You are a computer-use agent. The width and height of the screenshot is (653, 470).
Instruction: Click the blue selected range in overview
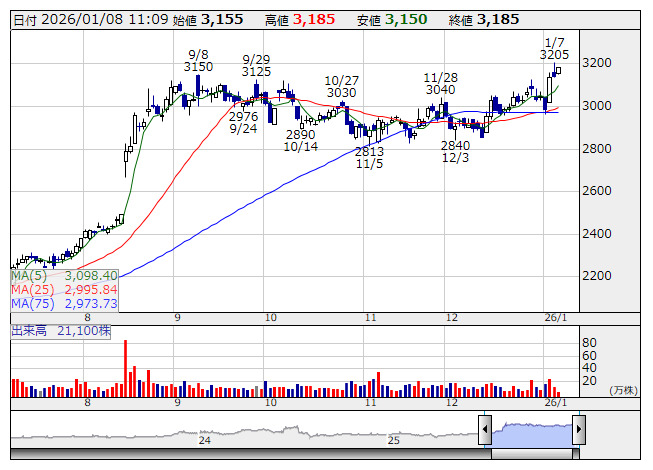pyautogui.click(x=531, y=431)
